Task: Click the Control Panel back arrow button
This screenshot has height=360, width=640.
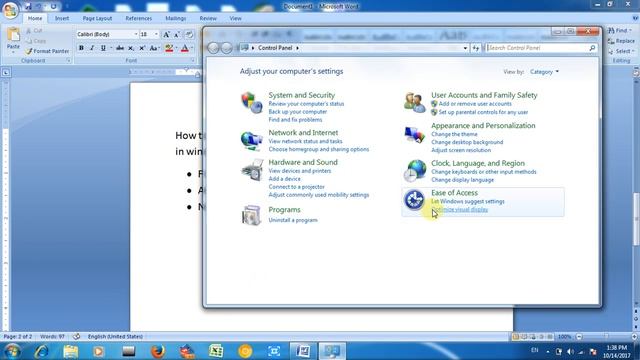Action: (213, 48)
